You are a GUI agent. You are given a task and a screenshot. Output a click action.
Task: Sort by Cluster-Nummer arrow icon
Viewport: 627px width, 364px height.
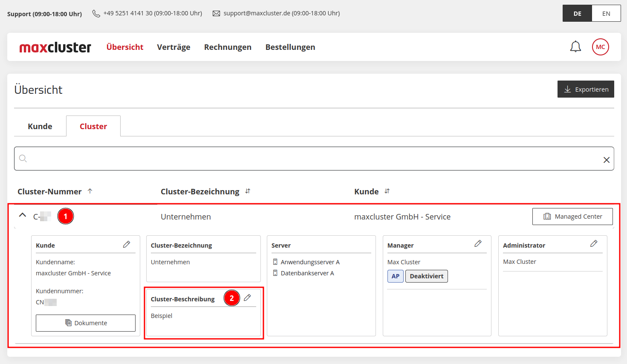point(90,191)
